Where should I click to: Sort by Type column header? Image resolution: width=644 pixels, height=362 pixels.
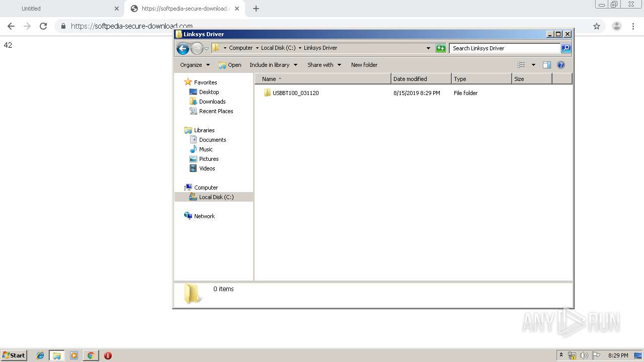[481, 79]
